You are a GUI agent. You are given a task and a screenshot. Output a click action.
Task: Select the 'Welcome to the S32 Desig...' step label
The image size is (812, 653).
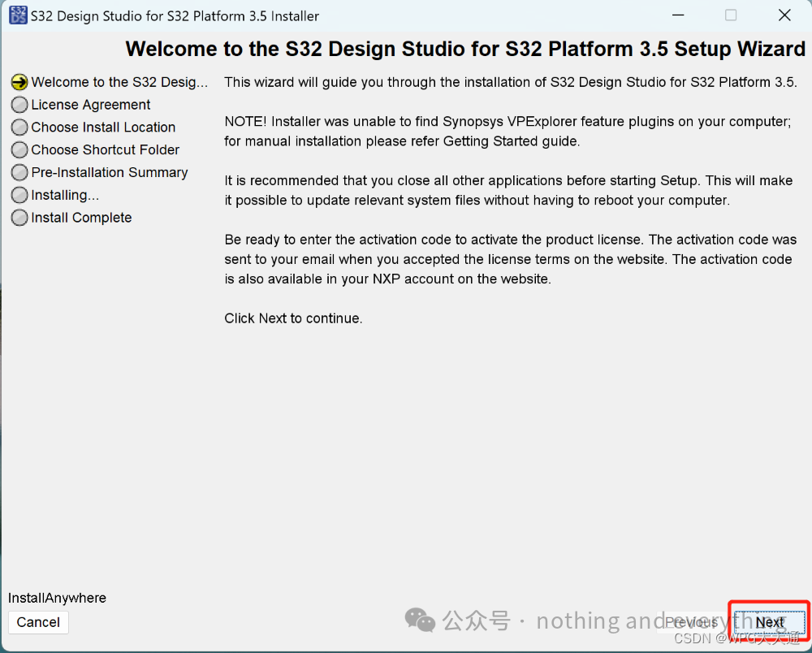[119, 82]
